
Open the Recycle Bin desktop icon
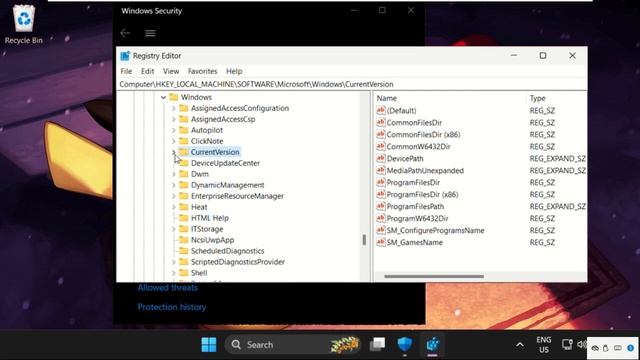click(x=24, y=24)
